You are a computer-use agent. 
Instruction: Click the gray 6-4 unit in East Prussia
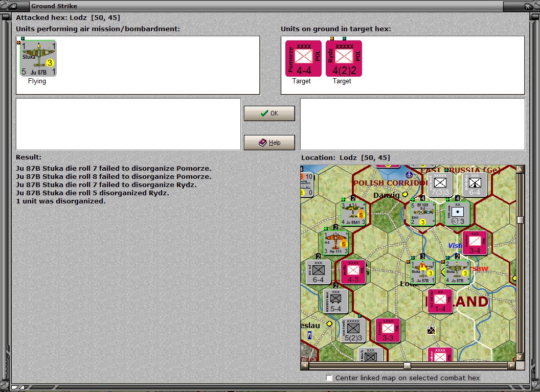point(475,185)
